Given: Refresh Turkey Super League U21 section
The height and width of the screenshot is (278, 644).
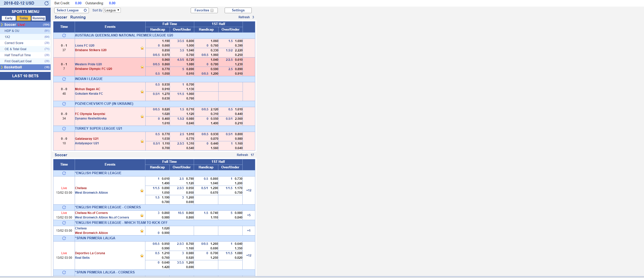Looking at the screenshot, I should click(x=64, y=129).
